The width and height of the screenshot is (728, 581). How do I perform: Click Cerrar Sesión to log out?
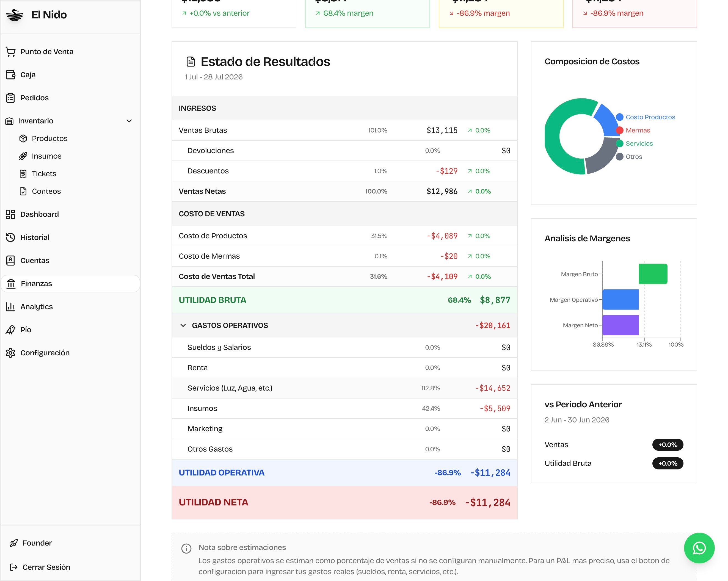pyautogui.click(x=46, y=567)
